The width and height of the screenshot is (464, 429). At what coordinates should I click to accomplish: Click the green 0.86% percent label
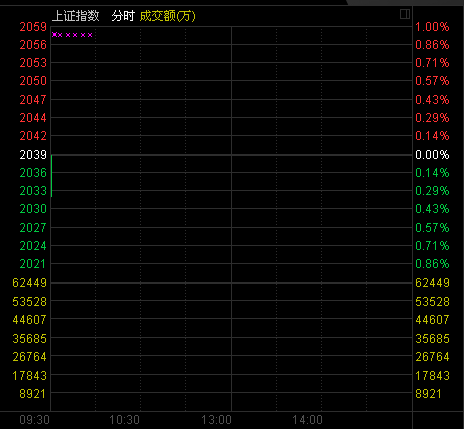(432, 264)
